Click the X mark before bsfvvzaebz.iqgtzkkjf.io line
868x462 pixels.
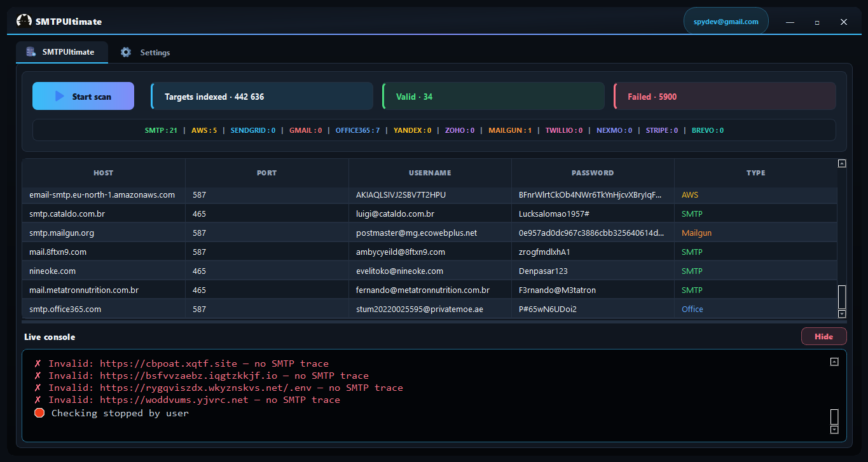click(x=38, y=376)
